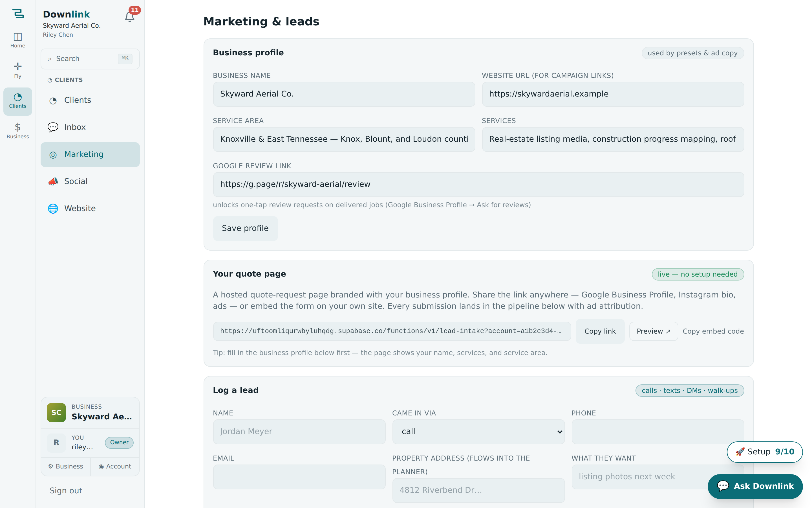Focus the Search box
812x508 pixels.
click(90, 59)
